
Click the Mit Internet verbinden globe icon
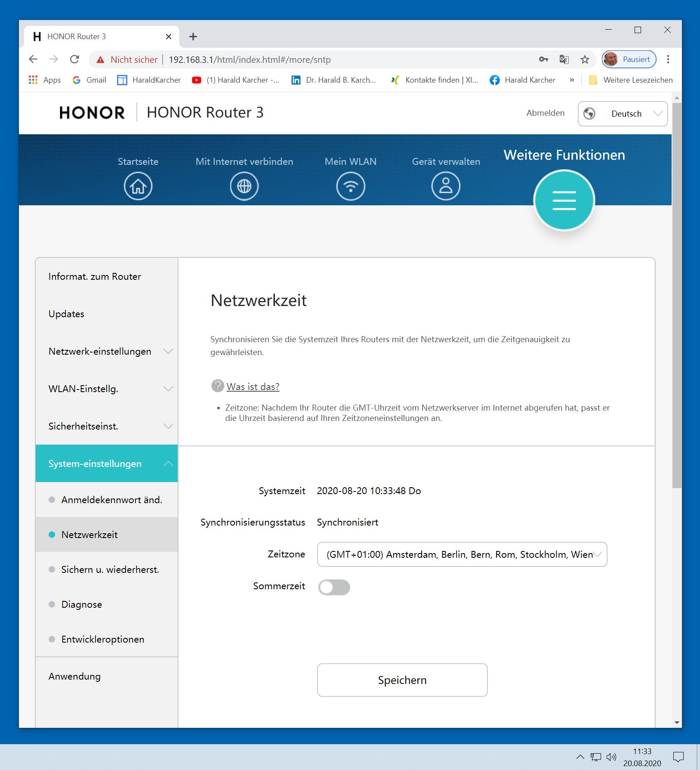(244, 186)
